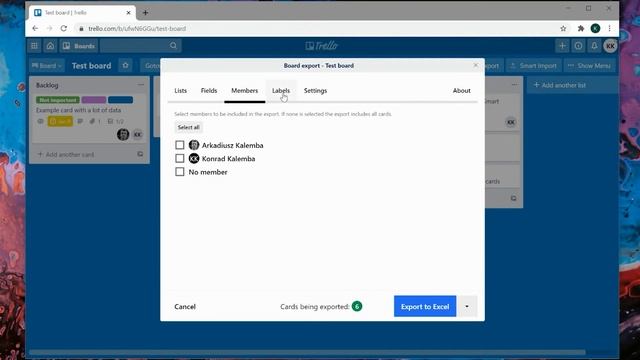
Task: Open the Boards menu button
Action: pyautogui.click(x=79, y=46)
